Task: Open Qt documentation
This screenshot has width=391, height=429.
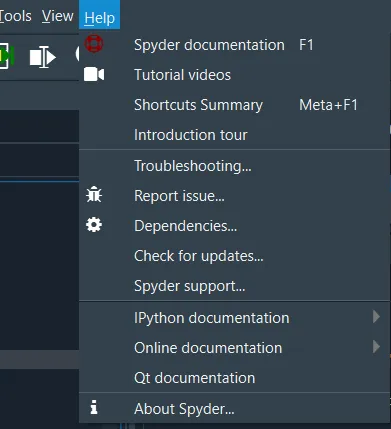Action: tap(235, 377)
